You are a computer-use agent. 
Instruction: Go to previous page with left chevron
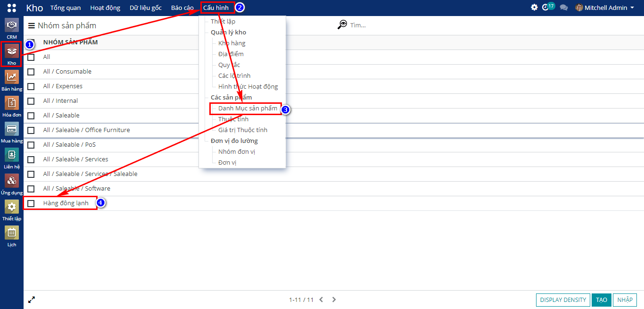321,300
